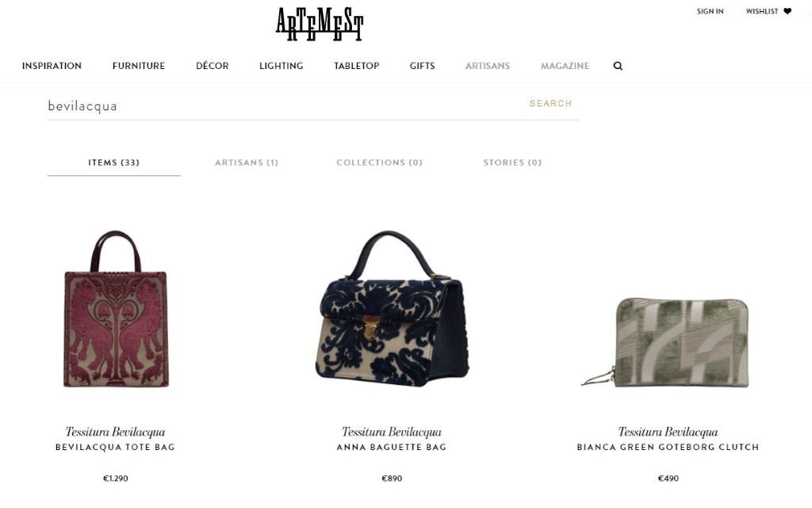Open the Inspiration menu
This screenshot has width=812, height=508.
point(52,66)
